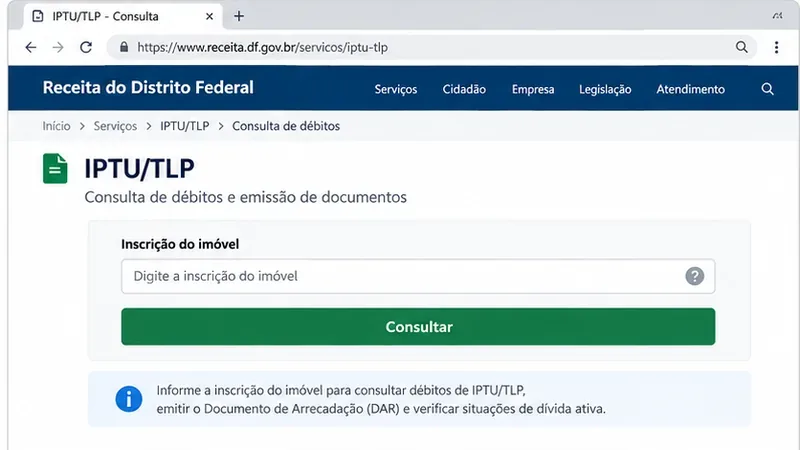
Task: Click the green document icon beside IPTU/TLP
Action: click(x=55, y=168)
